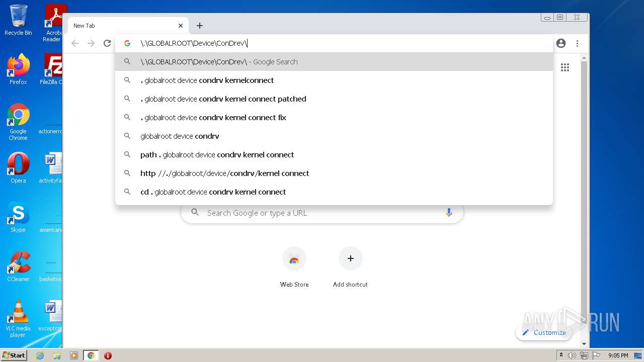The image size is (644, 362).
Task: Open a new tab with plus button
Action: [200, 26]
